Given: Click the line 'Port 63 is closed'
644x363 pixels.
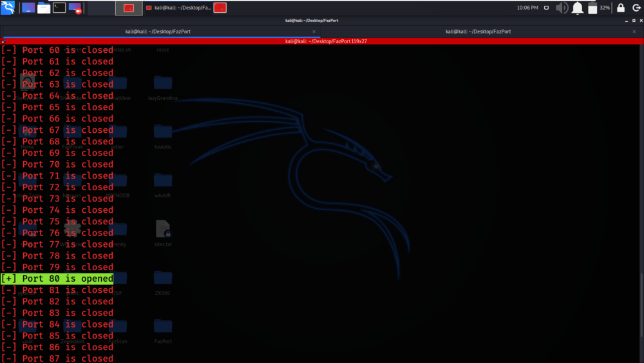Looking at the screenshot, I should point(57,84).
